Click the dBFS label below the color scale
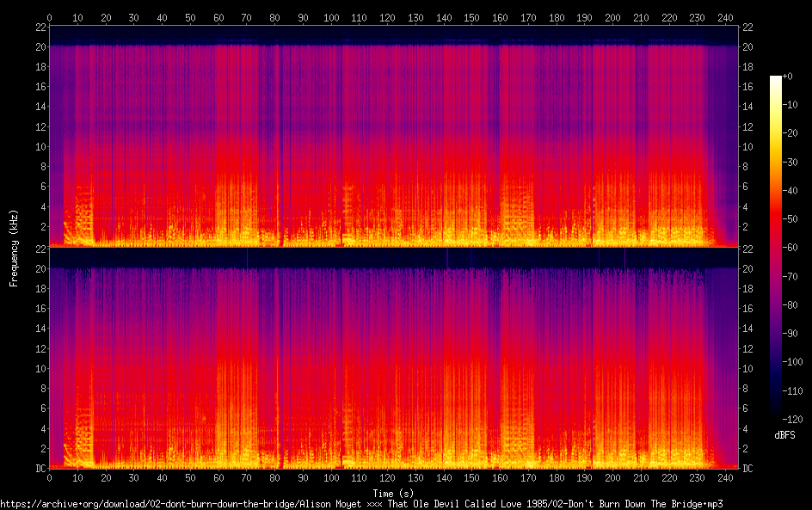This screenshot has height=510, width=812. click(784, 435)
